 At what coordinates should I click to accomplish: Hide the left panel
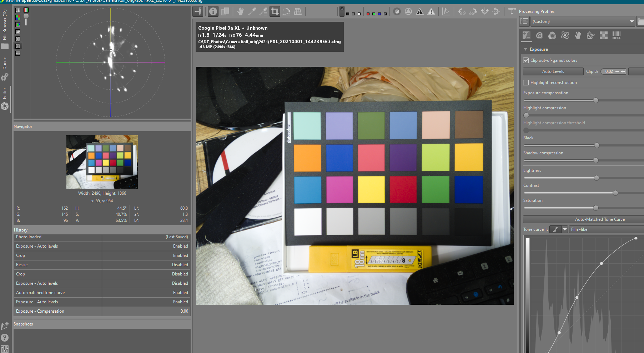198,11
